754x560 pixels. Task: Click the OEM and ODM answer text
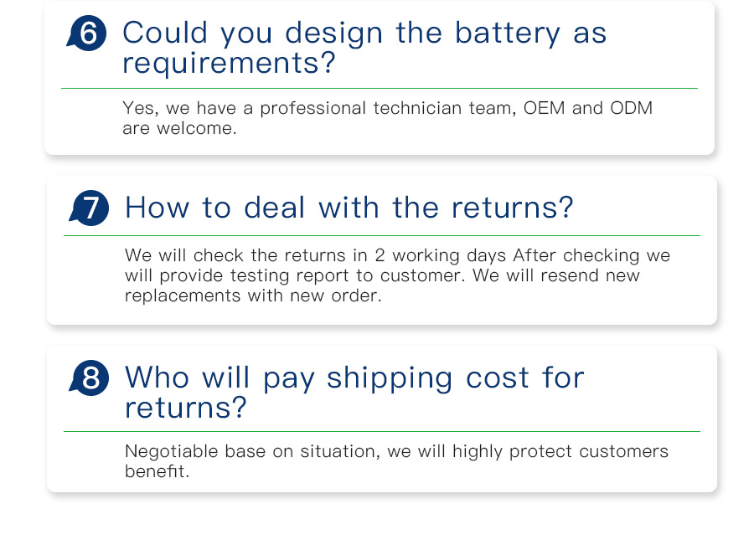[x=388, y=118]
